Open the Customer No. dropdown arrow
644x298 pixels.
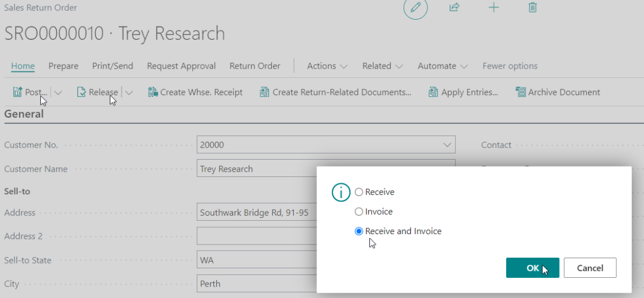pyautogui.click(x=446, y=145)
